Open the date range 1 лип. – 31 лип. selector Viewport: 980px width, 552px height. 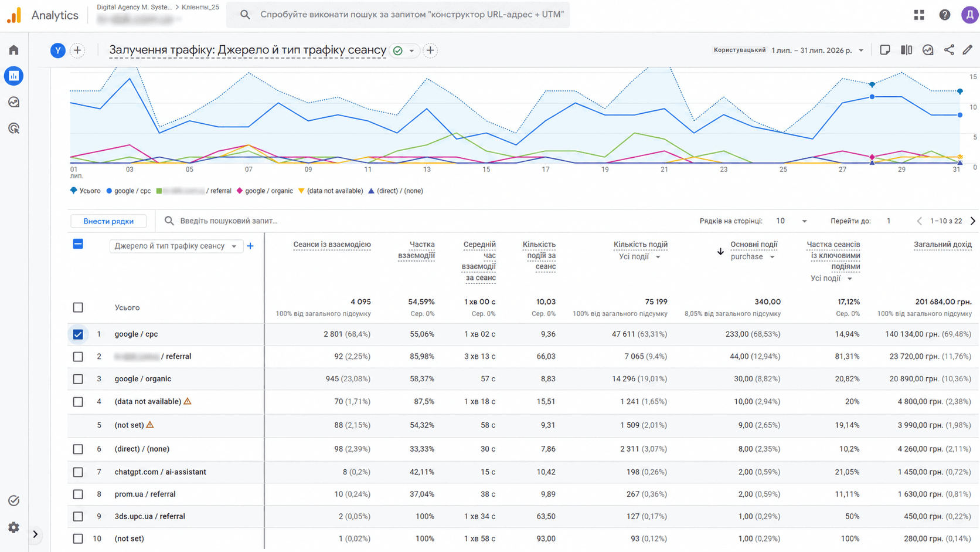point(817,50)
